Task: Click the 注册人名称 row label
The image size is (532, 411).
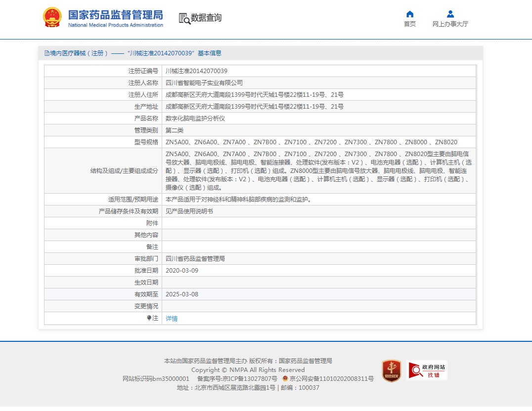Action: click(143, 82)
